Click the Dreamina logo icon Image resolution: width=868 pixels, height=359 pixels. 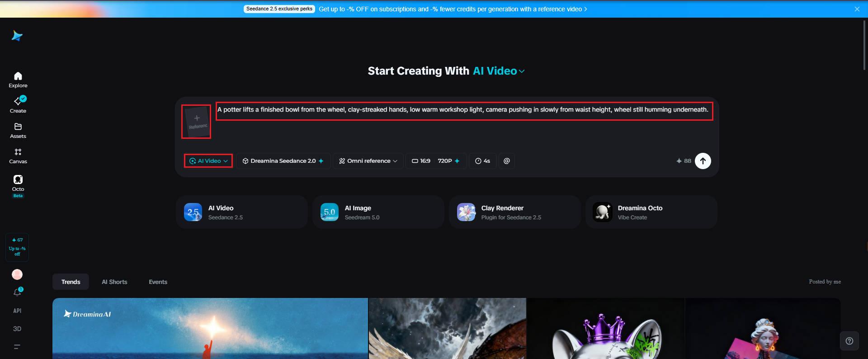(x=17, y=36)
